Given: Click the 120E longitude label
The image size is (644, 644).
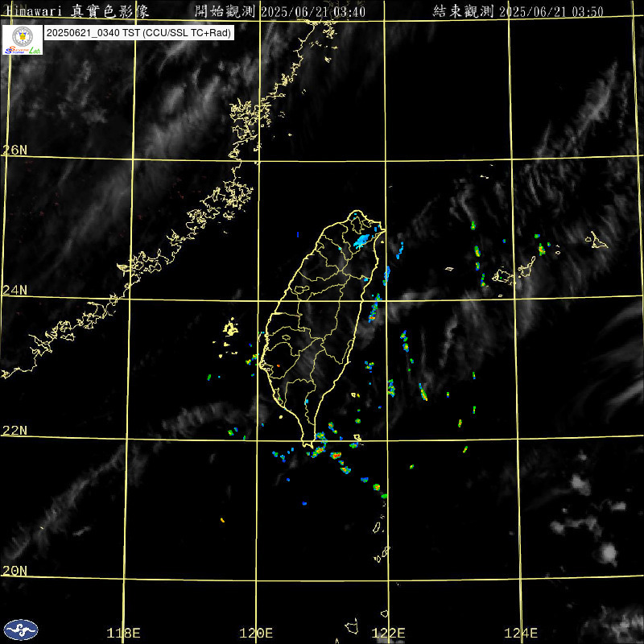Looking at the screenshot, I should [x=256, y=633].
